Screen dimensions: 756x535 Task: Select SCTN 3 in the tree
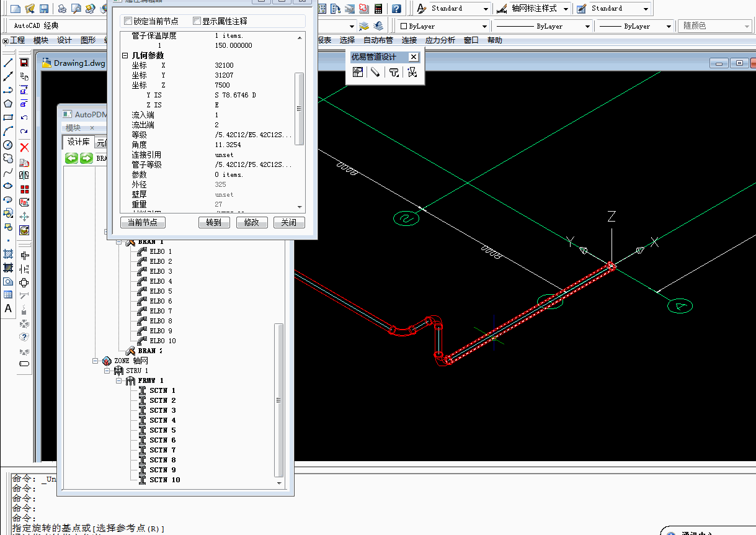pos(162,410)
